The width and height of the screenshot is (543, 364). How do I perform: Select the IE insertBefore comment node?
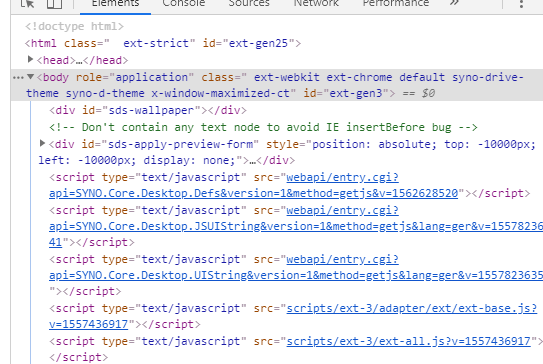tap(263, 127)
